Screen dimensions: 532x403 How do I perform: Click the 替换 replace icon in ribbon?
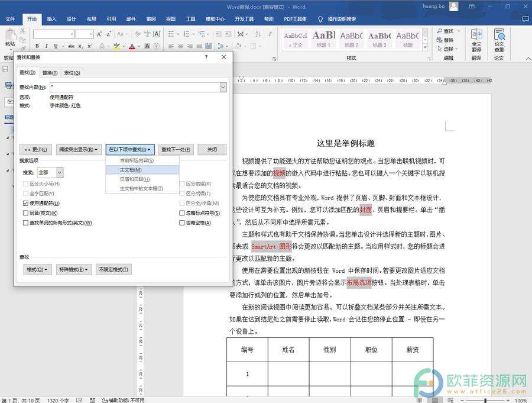pyautogui.click(x=448, y=40)
